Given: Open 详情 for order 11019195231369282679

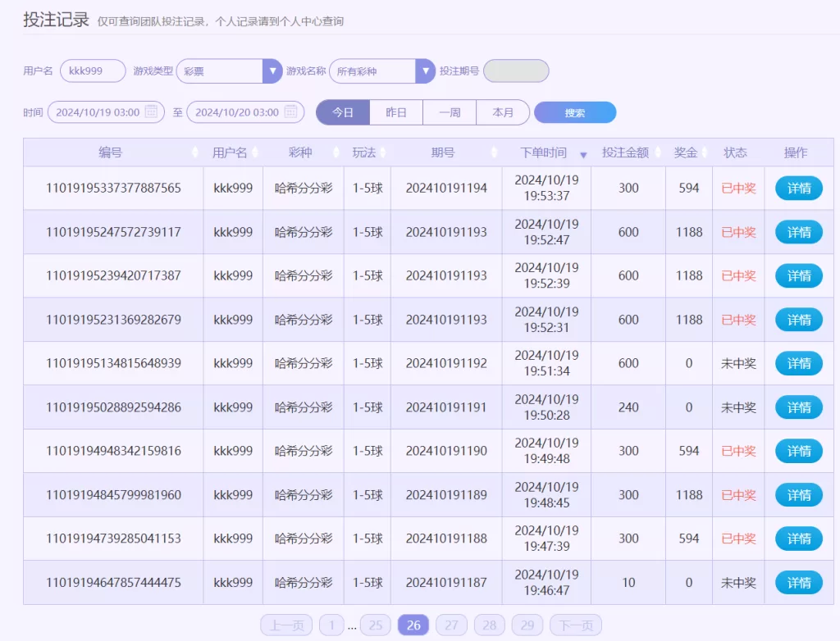Looking at the screenshot, I should (799, 320).
